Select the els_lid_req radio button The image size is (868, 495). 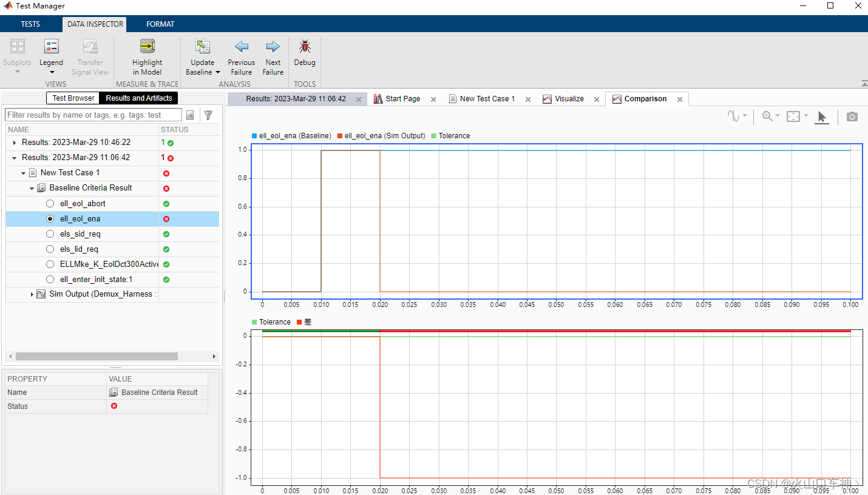click(x=50, y=249)
